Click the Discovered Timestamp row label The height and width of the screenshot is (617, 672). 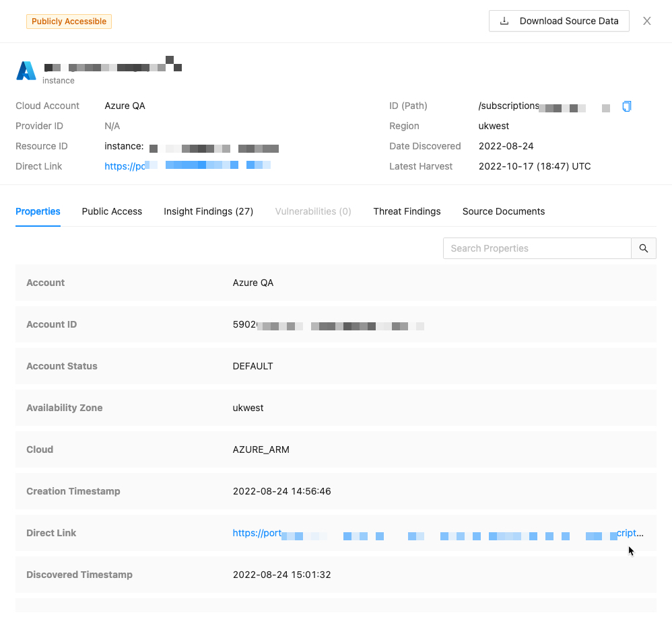pyautogui.click(x=79, y=575)
